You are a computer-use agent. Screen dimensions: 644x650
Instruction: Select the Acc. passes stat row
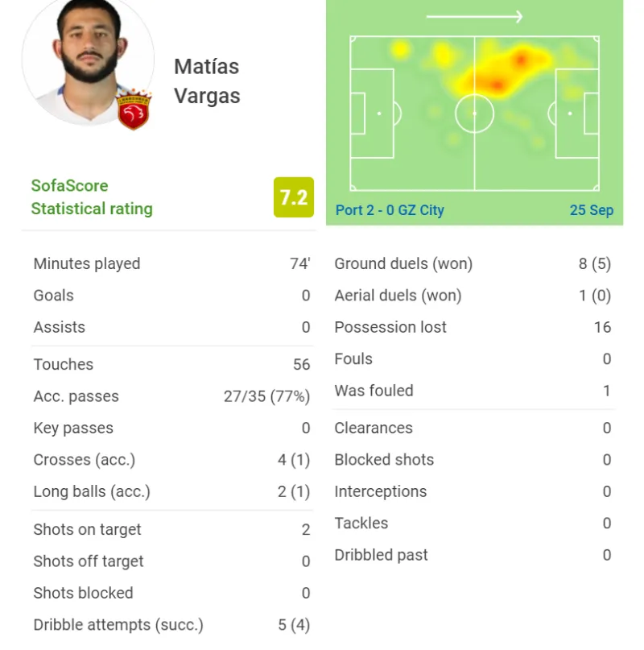click(x=171, y=396)
